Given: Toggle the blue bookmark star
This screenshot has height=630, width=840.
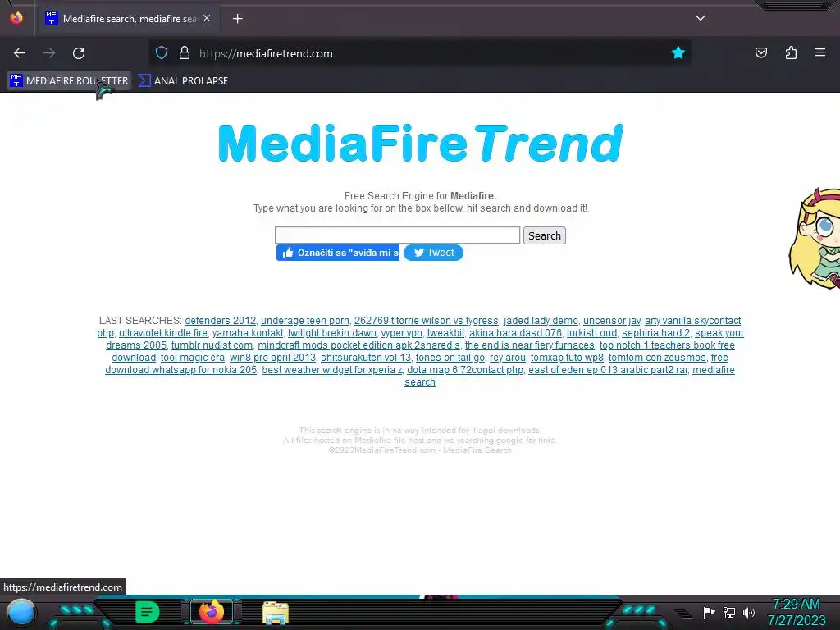Looking at the screenshot, I should [x=678, y=52].
